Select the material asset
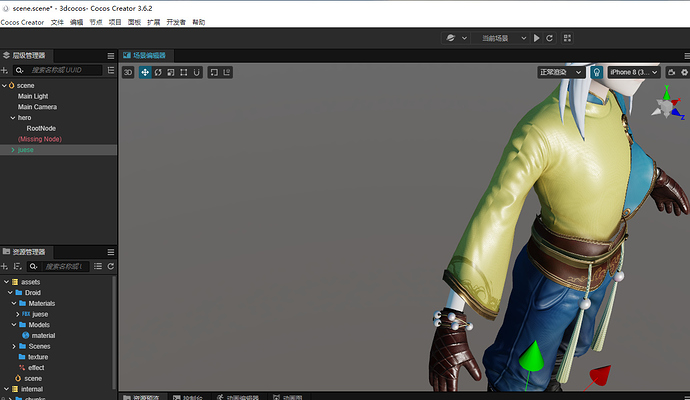690x400 pixels. point(43,336)
